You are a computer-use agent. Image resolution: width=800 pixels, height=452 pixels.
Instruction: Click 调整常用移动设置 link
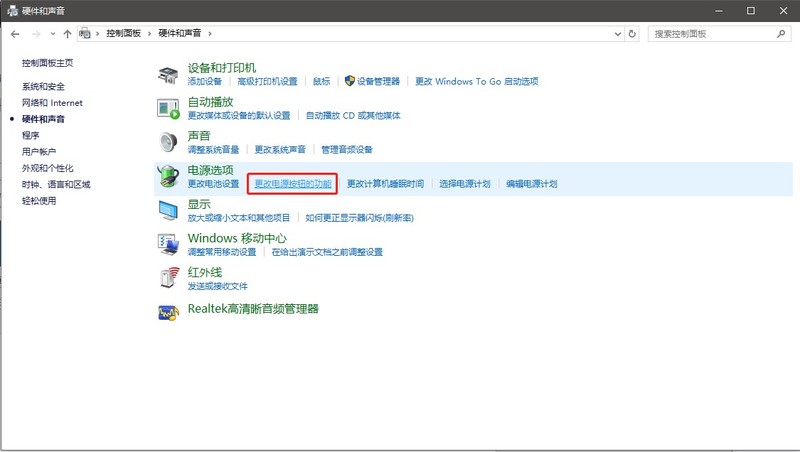222,252
